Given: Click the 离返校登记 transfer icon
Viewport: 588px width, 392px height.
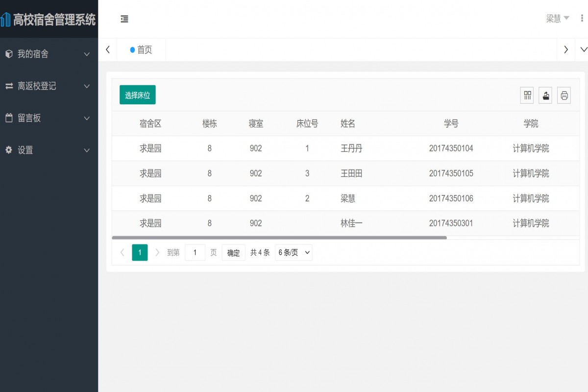Looking at the screenshot, I should click(x=8, y=86).
